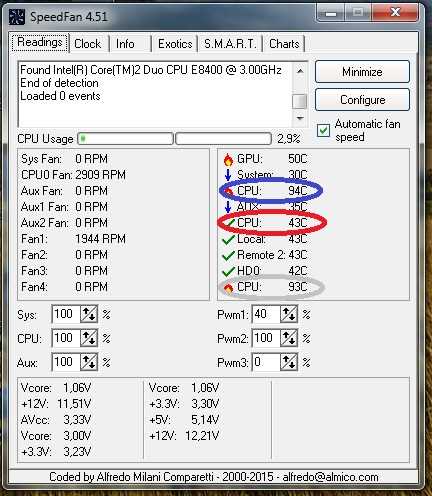Switch to the Readings tab
Image resolution: width=432 pixels, height=496 pixels.
tap(40, 43)
